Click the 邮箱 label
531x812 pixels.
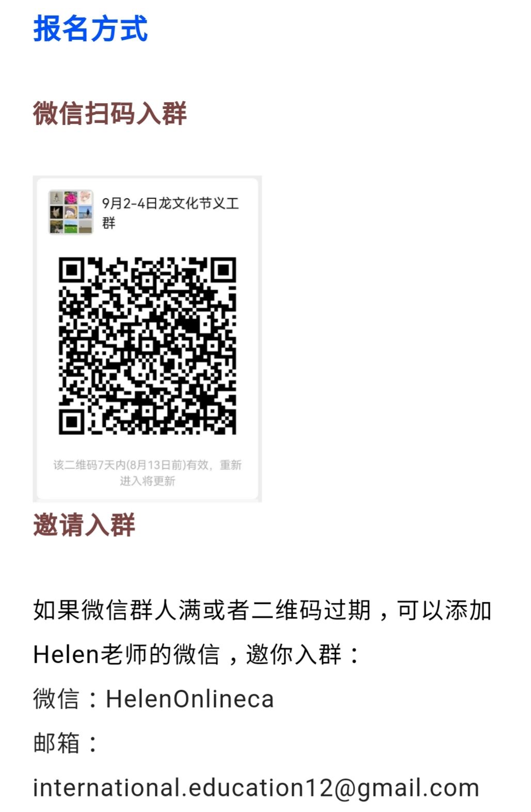[x=57, y=743]
